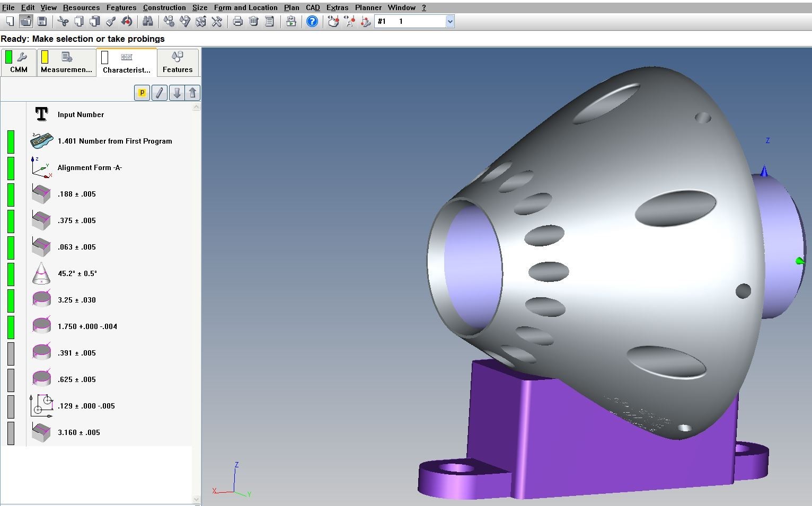Open the Form and Location menu
812x506 pixels.
tap(246, 7)
